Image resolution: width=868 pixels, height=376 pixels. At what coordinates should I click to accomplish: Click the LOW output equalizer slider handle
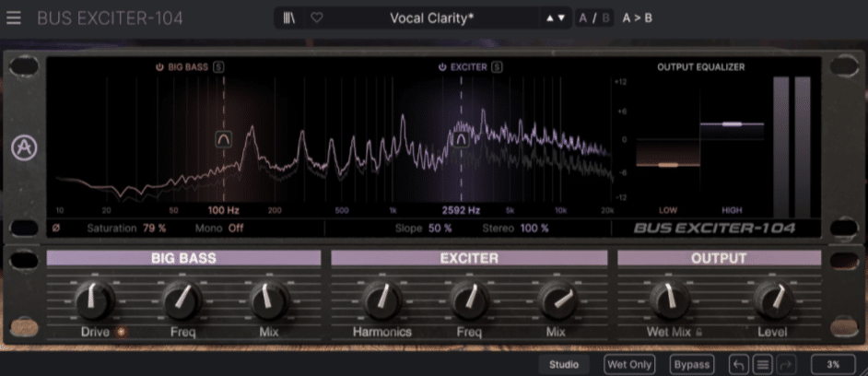click(x=668, y=165)
